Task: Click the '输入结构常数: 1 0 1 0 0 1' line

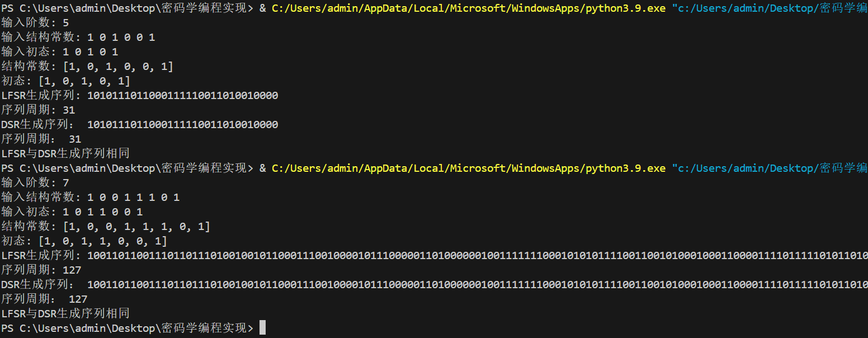Action: click(x=78, y=37)
